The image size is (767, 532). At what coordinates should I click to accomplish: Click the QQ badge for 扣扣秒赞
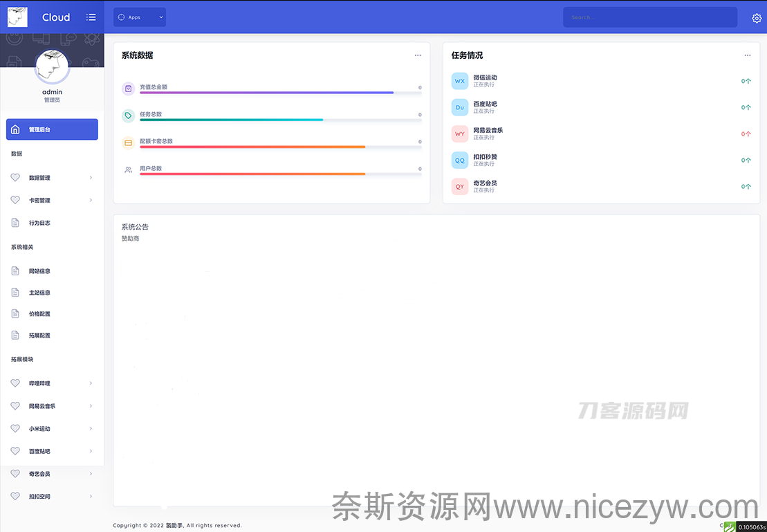coord(460,160)
